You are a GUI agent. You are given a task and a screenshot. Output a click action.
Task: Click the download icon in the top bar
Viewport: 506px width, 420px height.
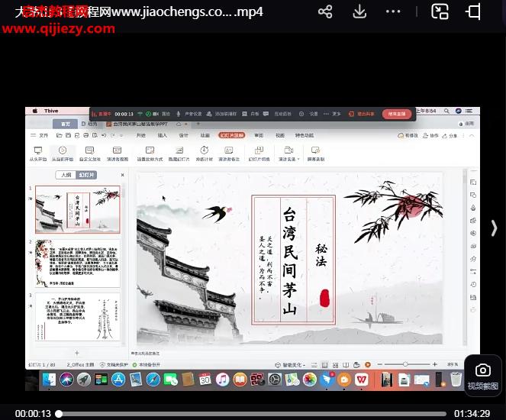[359, 11]
